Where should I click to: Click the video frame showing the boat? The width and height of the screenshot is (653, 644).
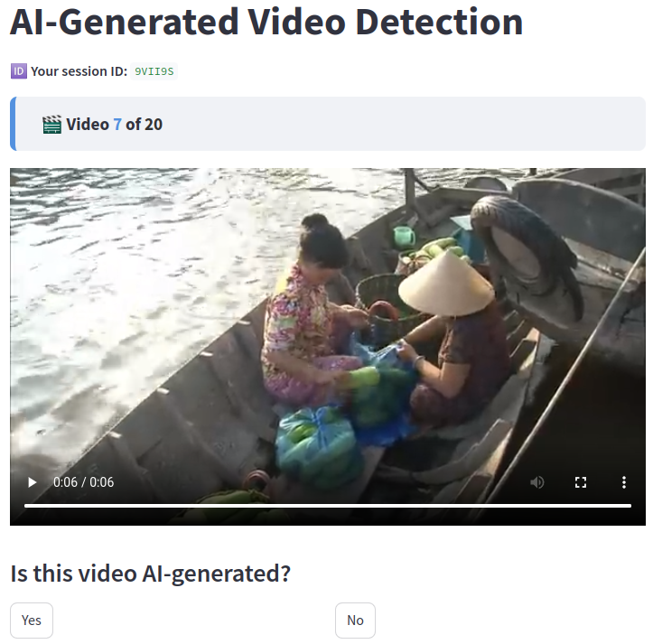click(328, 325)
